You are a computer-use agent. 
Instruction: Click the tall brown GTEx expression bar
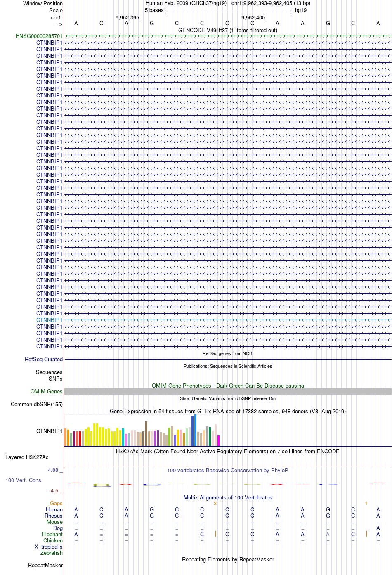(x=146, y=433)
